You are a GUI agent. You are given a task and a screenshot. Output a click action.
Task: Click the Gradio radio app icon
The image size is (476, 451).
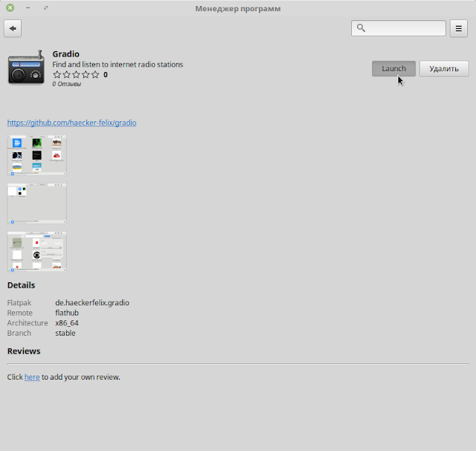(26, 68)
